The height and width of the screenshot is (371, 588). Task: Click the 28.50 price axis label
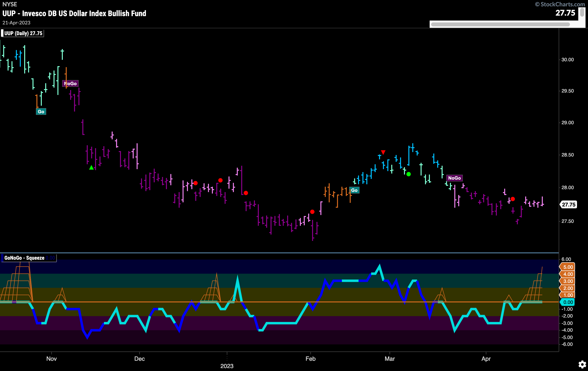point(567,155)
